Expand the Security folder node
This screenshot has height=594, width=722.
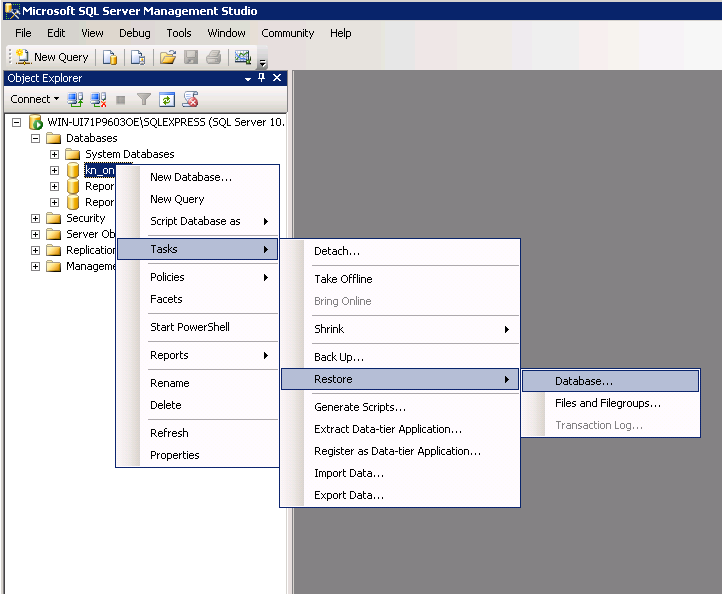[36, 218]
